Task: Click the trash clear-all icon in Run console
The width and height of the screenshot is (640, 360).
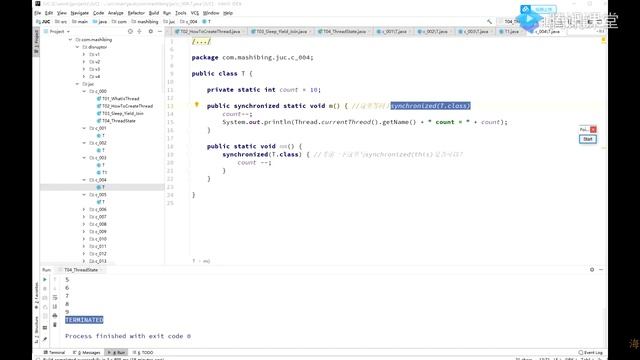Action: 55,324
